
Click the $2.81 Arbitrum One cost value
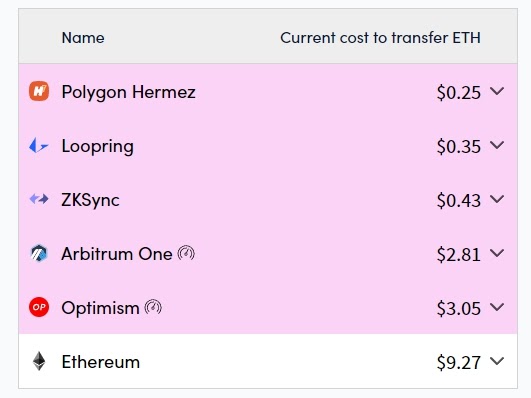(459, 254)
